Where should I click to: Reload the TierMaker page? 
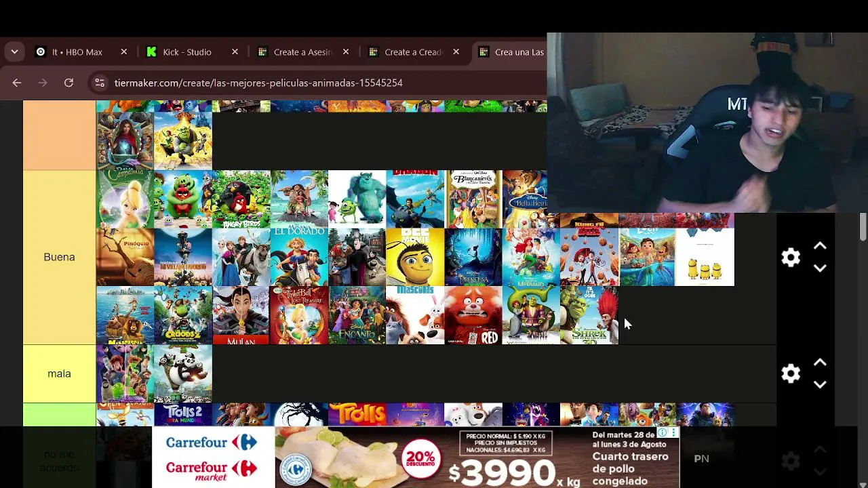point(68,83)
